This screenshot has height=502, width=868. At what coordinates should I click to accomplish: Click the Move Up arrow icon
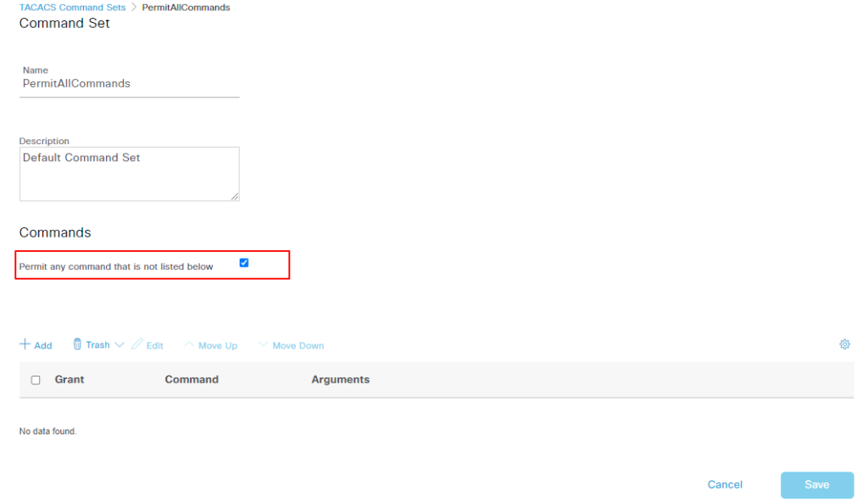[189, 344]
